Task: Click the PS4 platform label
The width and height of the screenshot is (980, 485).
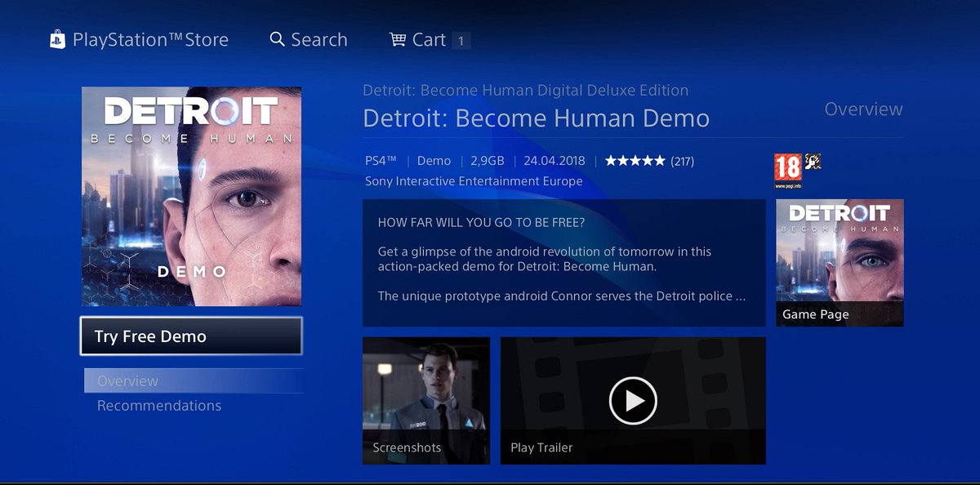Action: coord(381,161)
